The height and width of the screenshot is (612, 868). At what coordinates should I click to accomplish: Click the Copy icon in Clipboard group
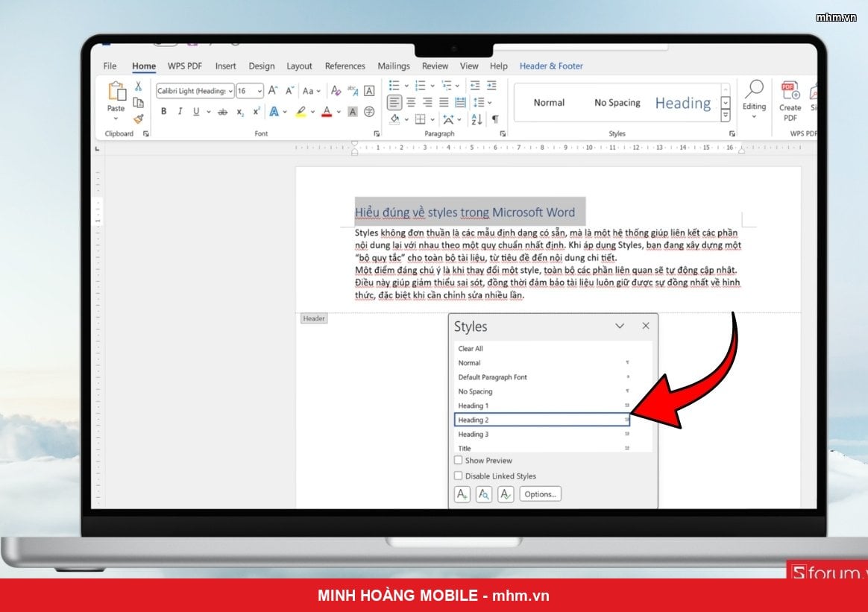[139, 102]
